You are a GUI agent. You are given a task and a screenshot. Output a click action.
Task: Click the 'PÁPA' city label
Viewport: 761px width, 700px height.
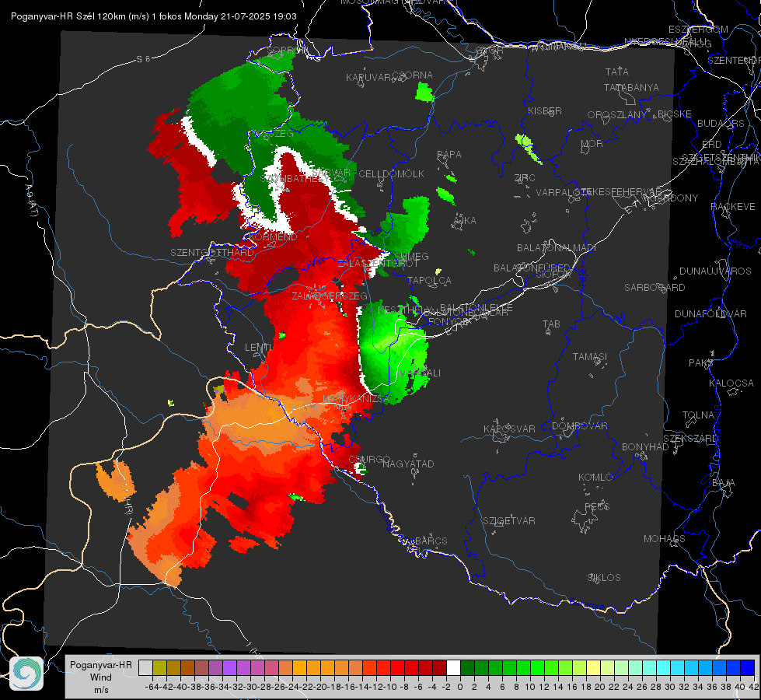pos(449,154)
